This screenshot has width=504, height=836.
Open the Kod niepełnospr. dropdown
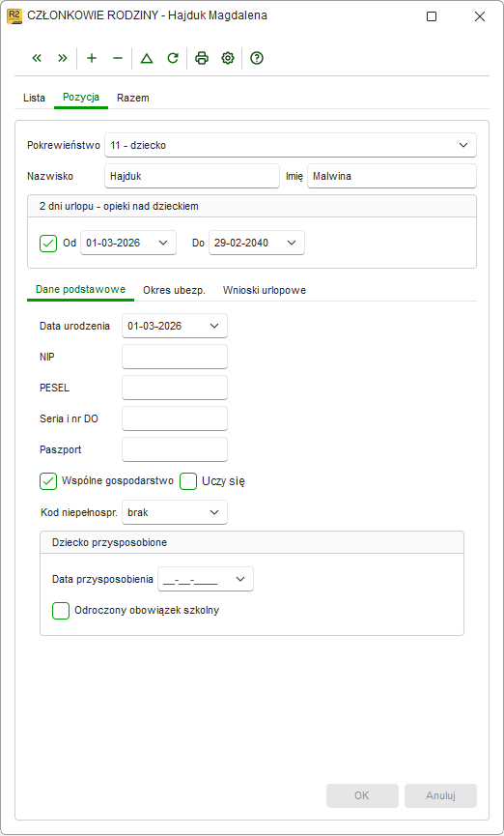click(x=214, y=512)
